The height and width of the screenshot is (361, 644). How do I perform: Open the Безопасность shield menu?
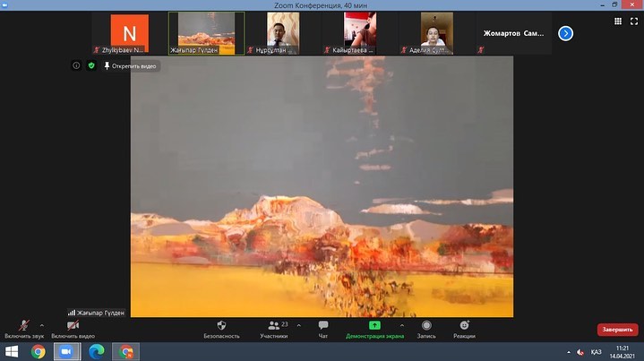point(221,330)
